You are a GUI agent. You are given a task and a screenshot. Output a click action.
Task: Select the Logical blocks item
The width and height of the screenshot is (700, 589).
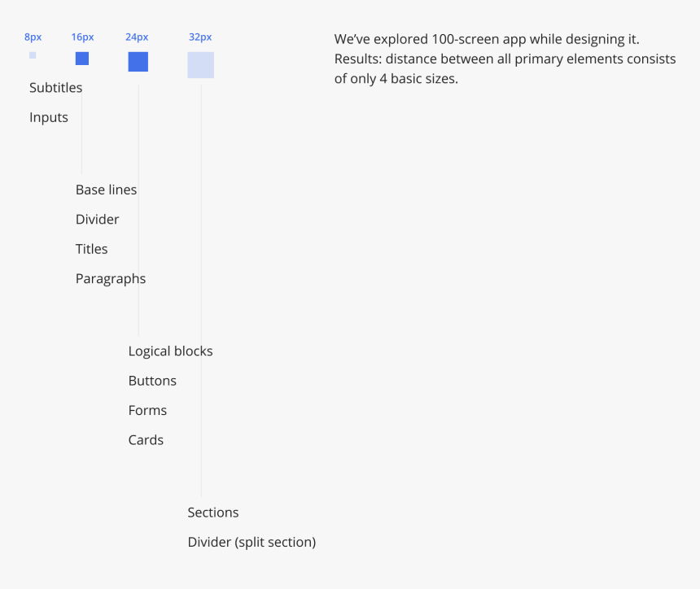click(170, 351)
